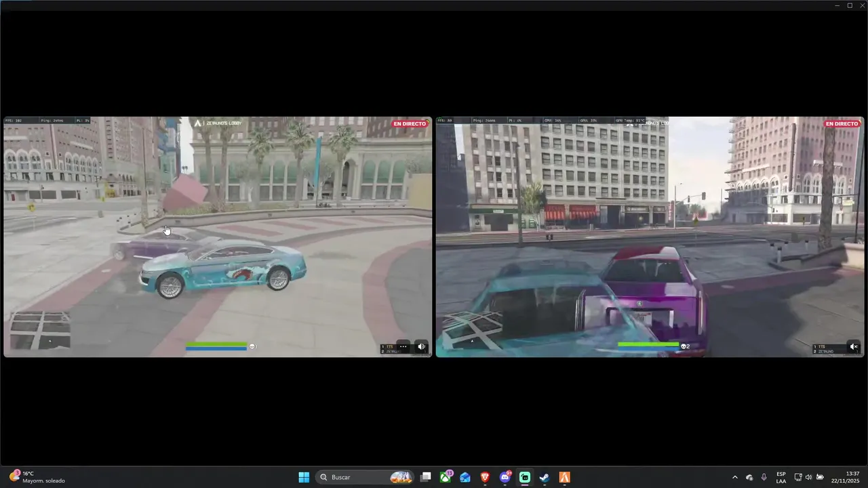Viewport: 868px width, 488px height.
Task: Switch the ESP LAA input language
Action: [x=781, y=477]
